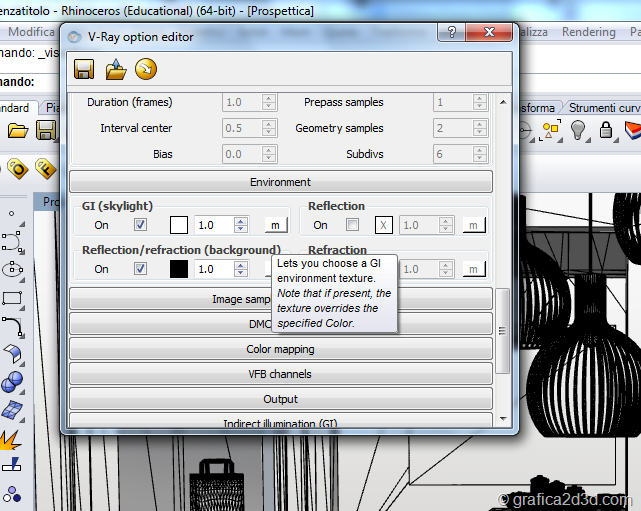Restore default V-Ray settings with round arrow icon
The image size is (641, 511).
[146, 69]
